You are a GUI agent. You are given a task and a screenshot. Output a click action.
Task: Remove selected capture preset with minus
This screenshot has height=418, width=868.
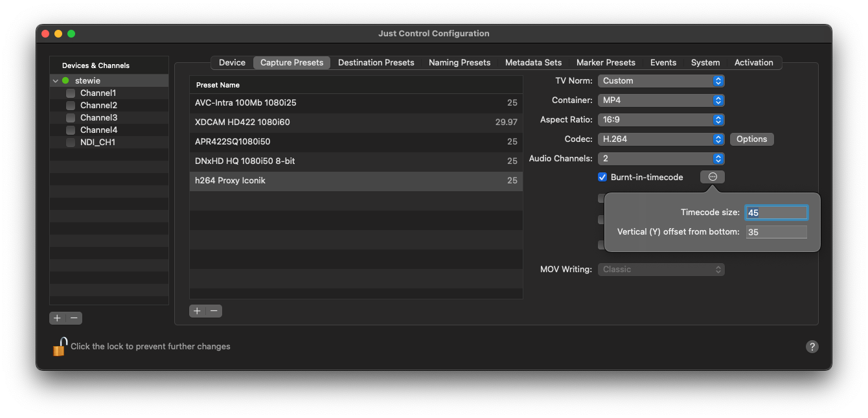point(214,311)
